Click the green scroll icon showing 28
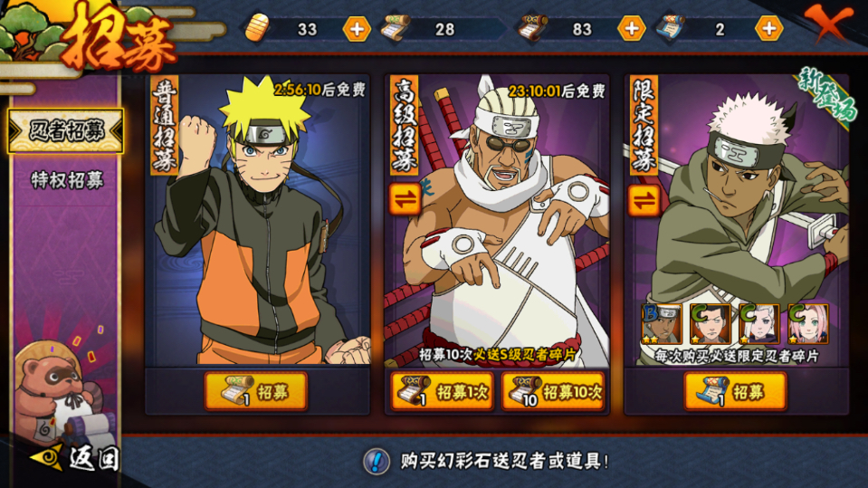 pyautogui.click(x=396, y=28)
